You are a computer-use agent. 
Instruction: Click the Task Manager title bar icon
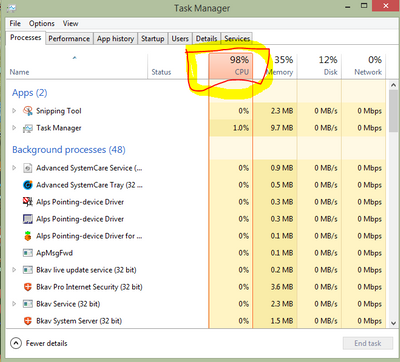[x=11, y=8]
